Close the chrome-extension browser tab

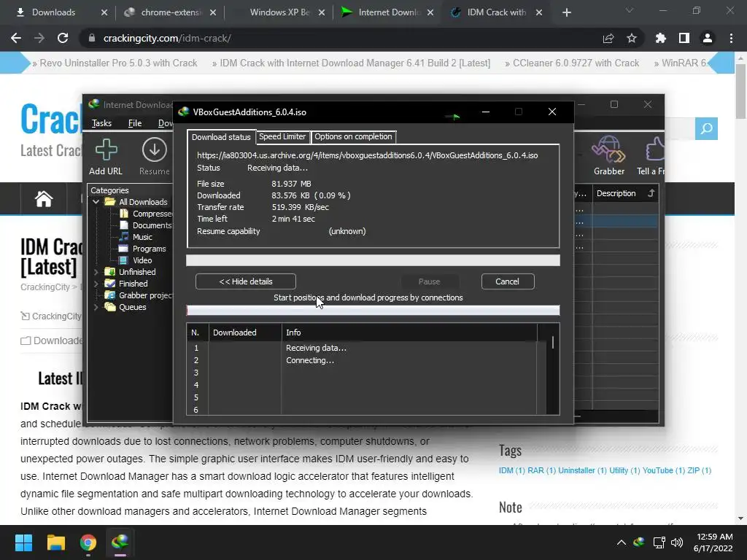[213, 12]
